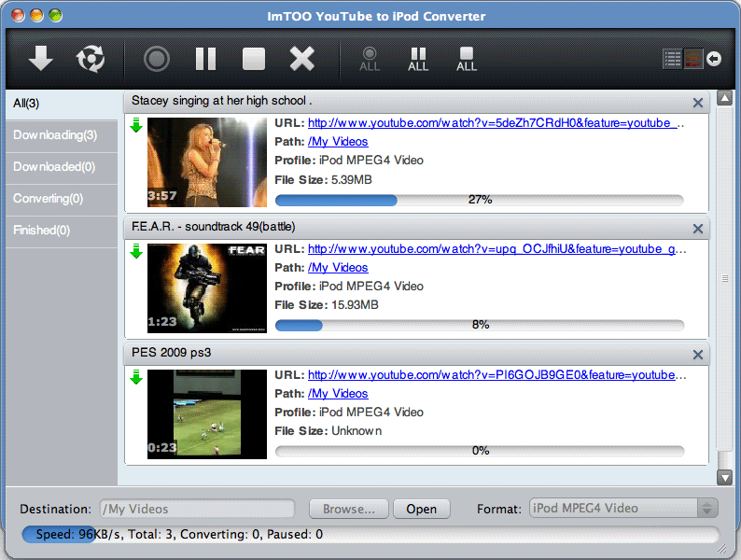This screenshot has width=741, height=560.
Task: Click the vertical scrollbar thumb
Action: click(x=724, y=279)
